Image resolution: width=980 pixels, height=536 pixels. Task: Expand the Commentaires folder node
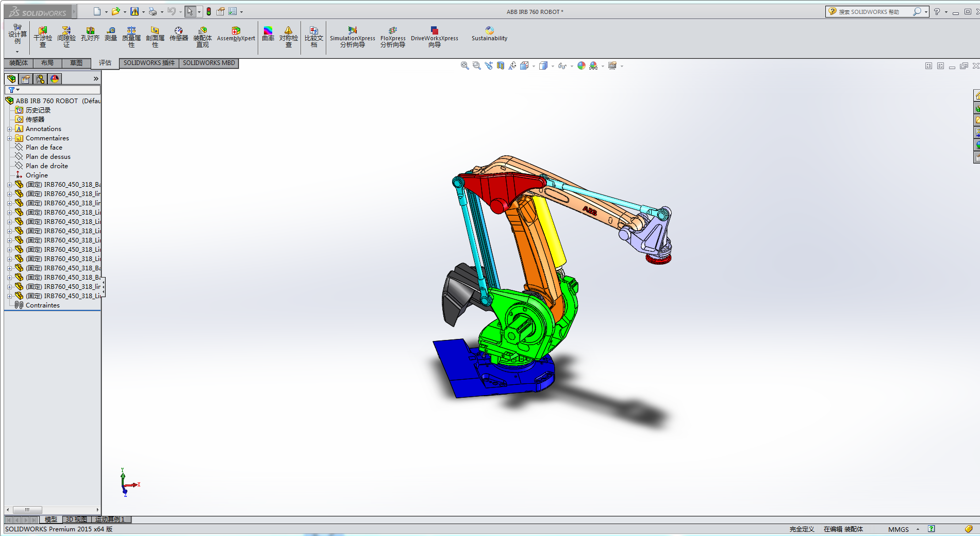tap(9, 138)
